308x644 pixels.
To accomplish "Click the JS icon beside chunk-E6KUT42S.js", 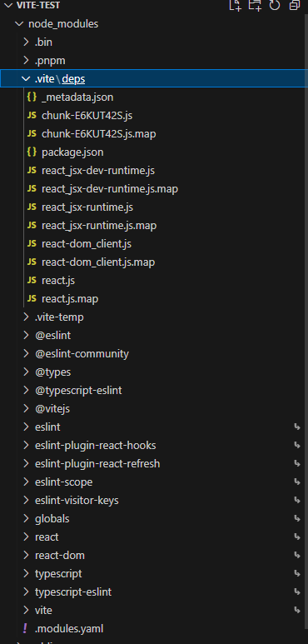I will [x=32, y=116].
